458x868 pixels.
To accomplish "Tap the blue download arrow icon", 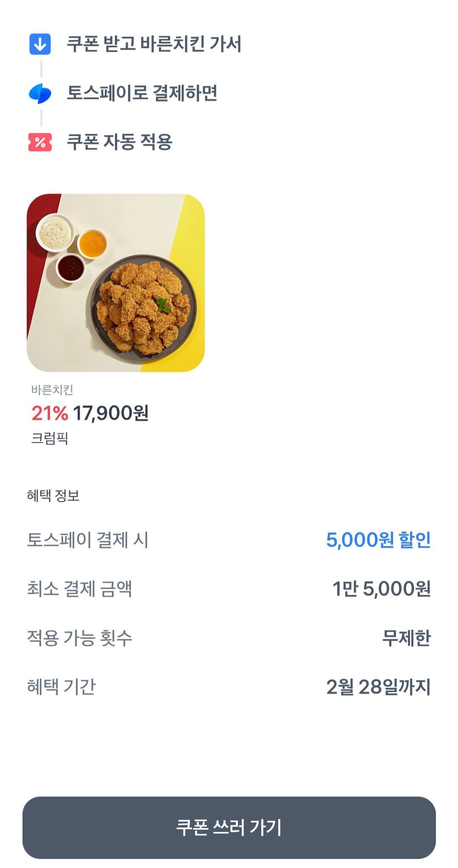I will [40, 44].
